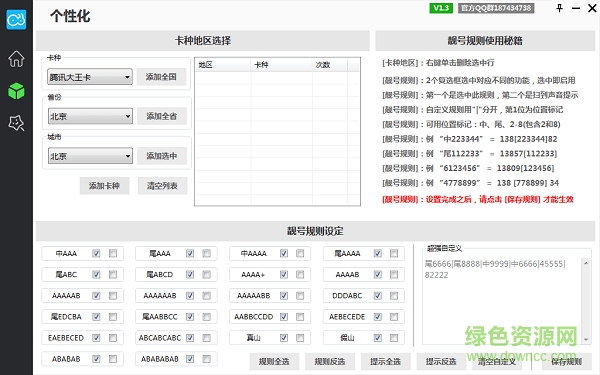Click the 清空列表 button
The height and width of the screenshot is (375, 600).
click(162, 186)
